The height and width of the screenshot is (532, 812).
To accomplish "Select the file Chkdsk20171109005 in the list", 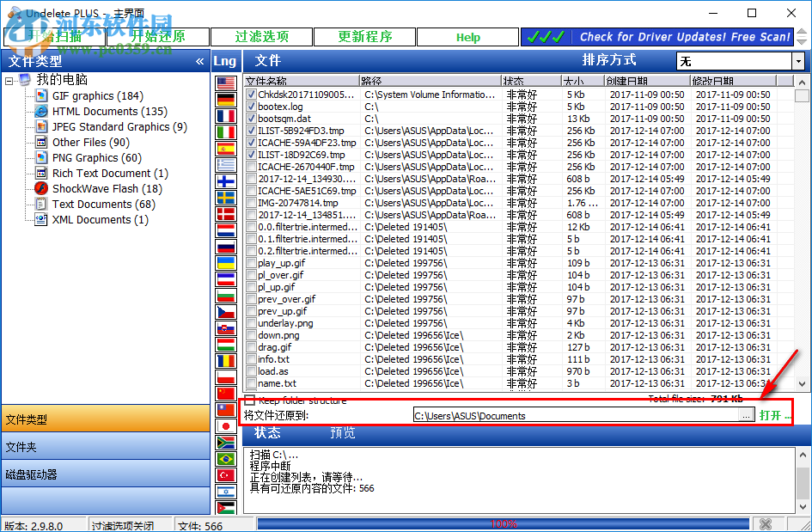I will [304, 93].
